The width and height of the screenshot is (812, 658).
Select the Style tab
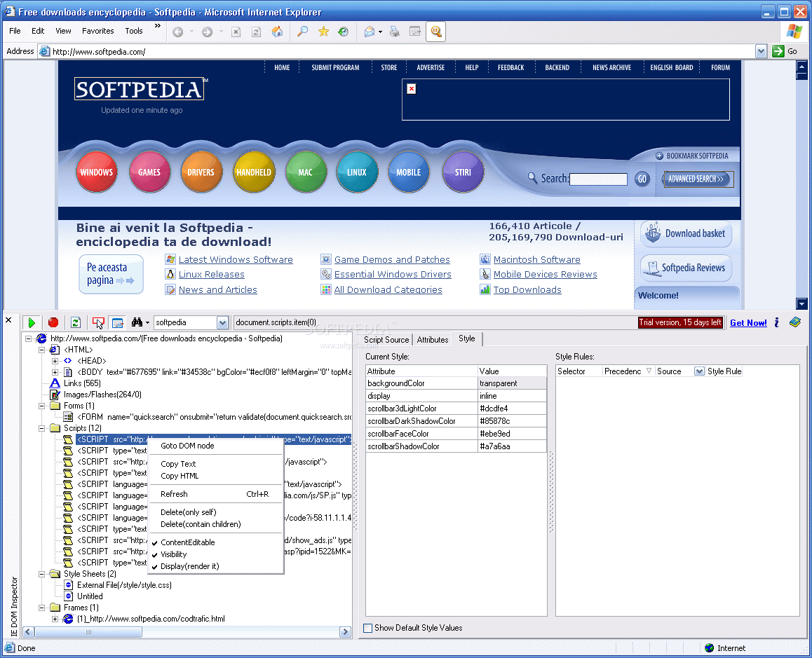(x=466, y=338)
